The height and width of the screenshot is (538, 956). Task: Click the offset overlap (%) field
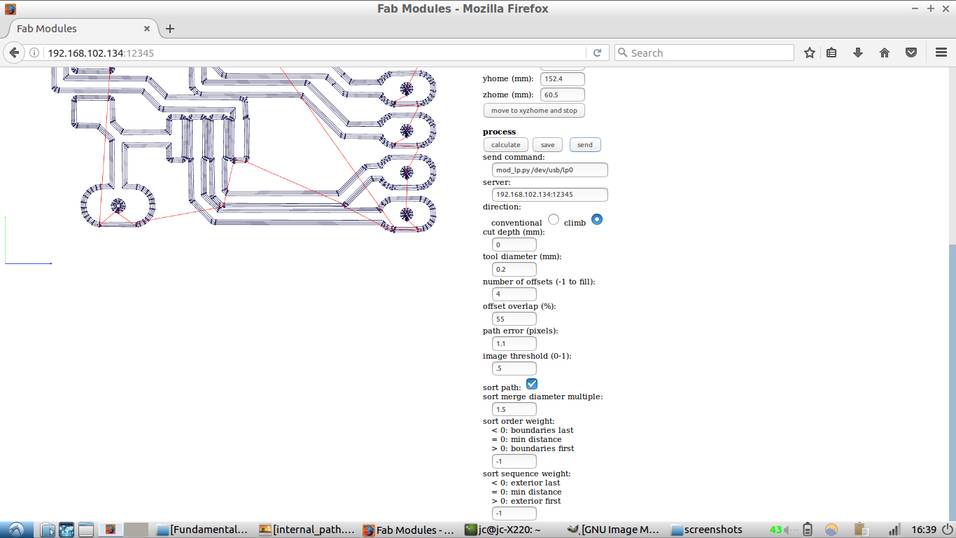pos(514,318)
